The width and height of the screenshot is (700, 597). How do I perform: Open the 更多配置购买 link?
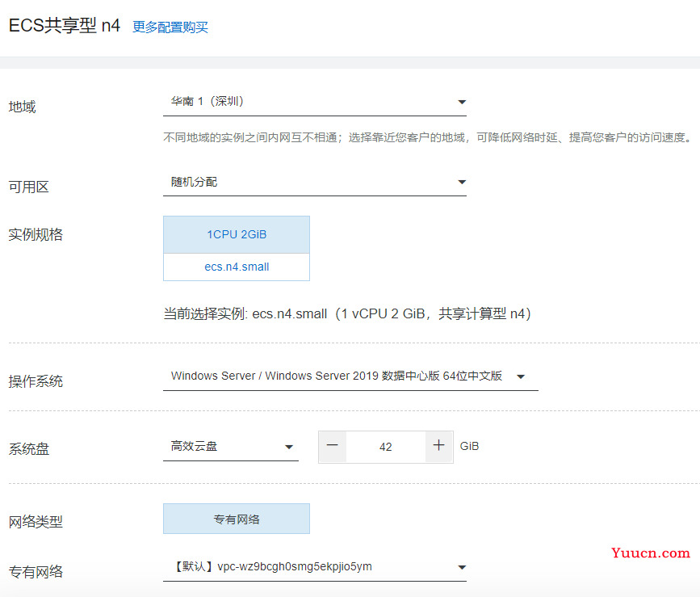(170, 27)
